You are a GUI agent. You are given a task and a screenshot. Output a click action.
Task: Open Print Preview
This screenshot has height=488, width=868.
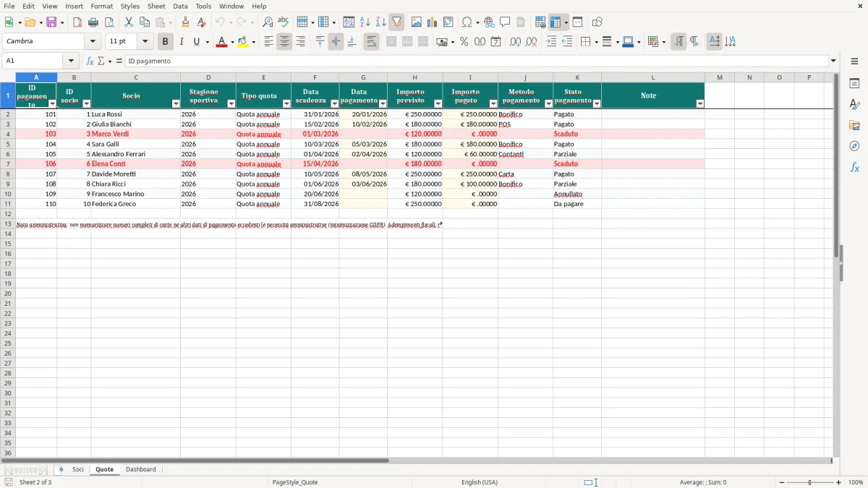click(109, 22)
